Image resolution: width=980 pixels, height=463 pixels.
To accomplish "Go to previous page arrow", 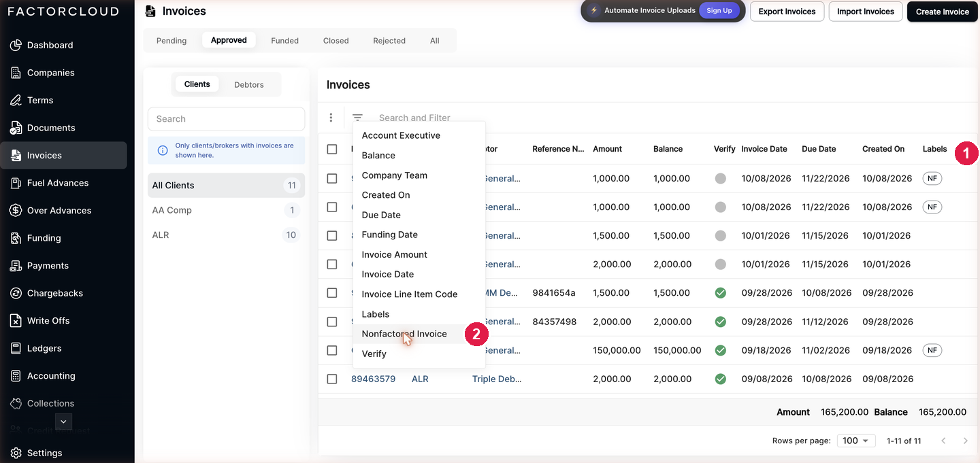I will coord(943,441).
